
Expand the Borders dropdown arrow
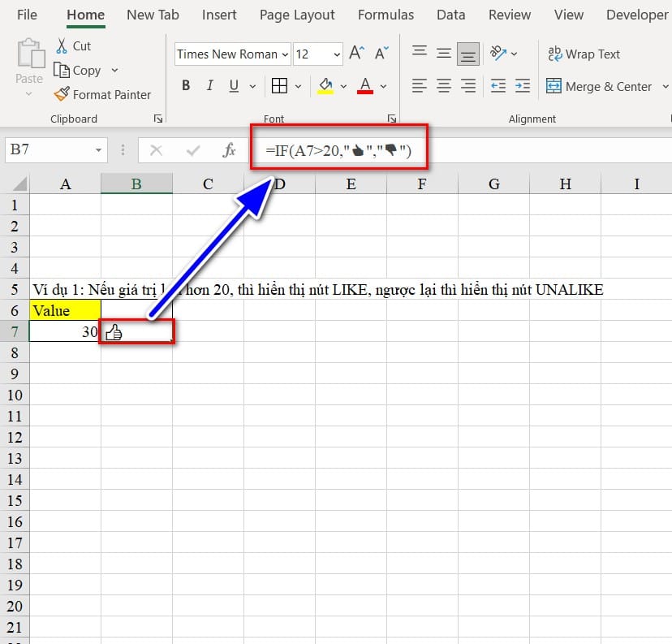[x=299, y=86]
